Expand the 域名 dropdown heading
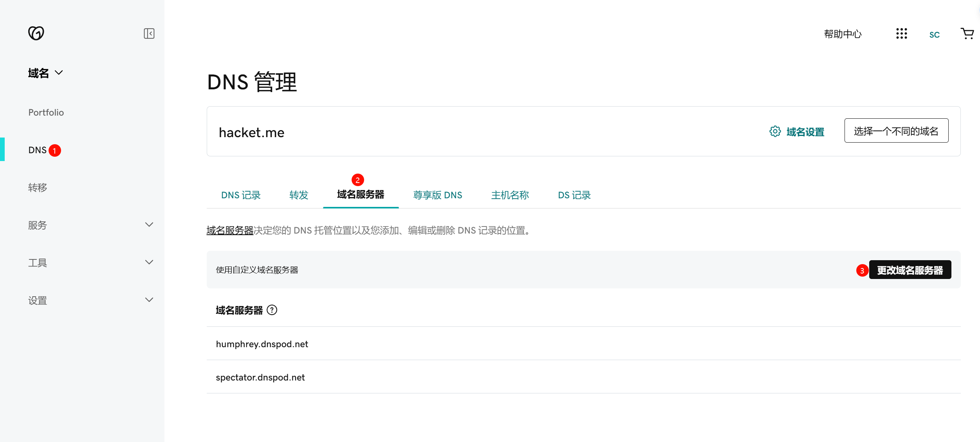This screenshot has width=980, height=442. tap(45, 73)
